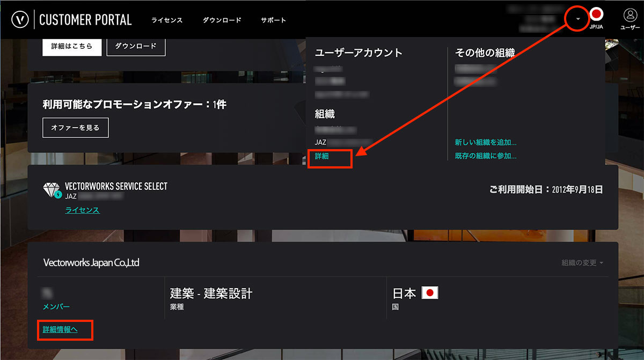Open the サポート menu
The width and height of the screenshot is (644, 360).
(274, 20)
